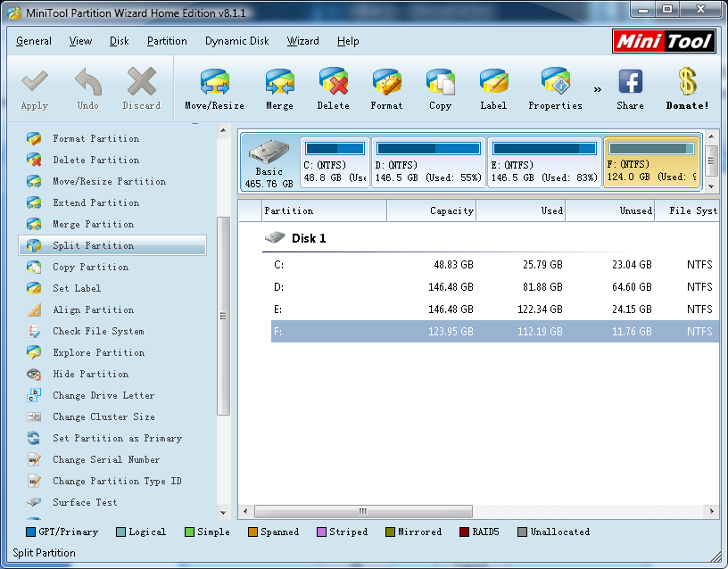The width and height of the screenshot is (728, 569).
Task: Open the General menu
Action: (33, 41)
